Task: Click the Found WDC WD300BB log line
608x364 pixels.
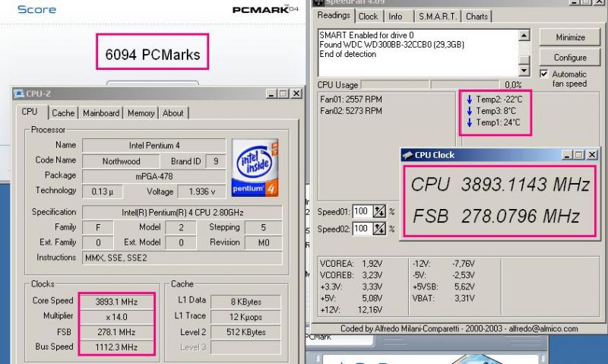Action: pyautogui.click(x=391, y=45)
